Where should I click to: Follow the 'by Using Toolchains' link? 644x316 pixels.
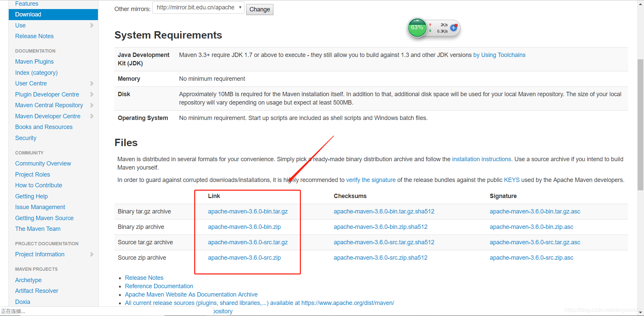[499, 55]
